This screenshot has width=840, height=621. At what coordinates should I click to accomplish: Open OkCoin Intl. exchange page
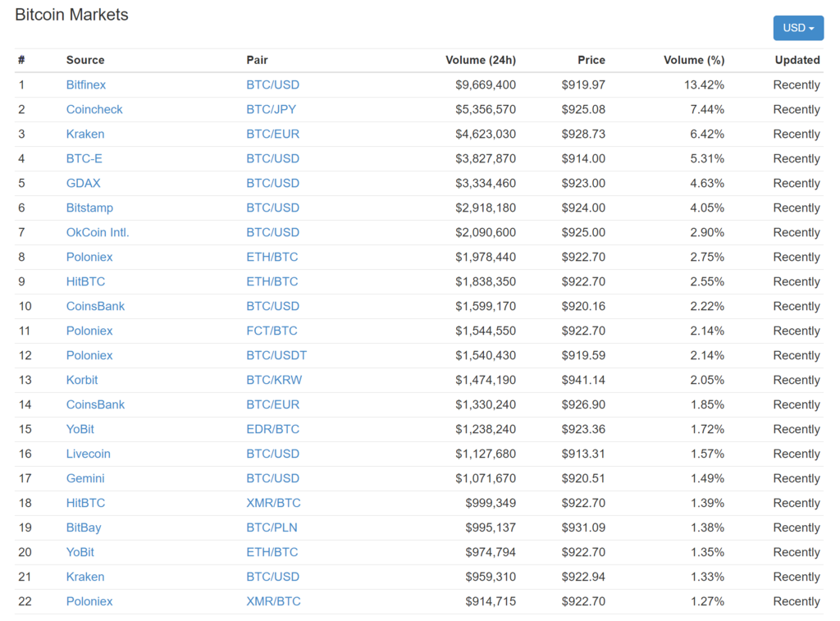[98, 232]
